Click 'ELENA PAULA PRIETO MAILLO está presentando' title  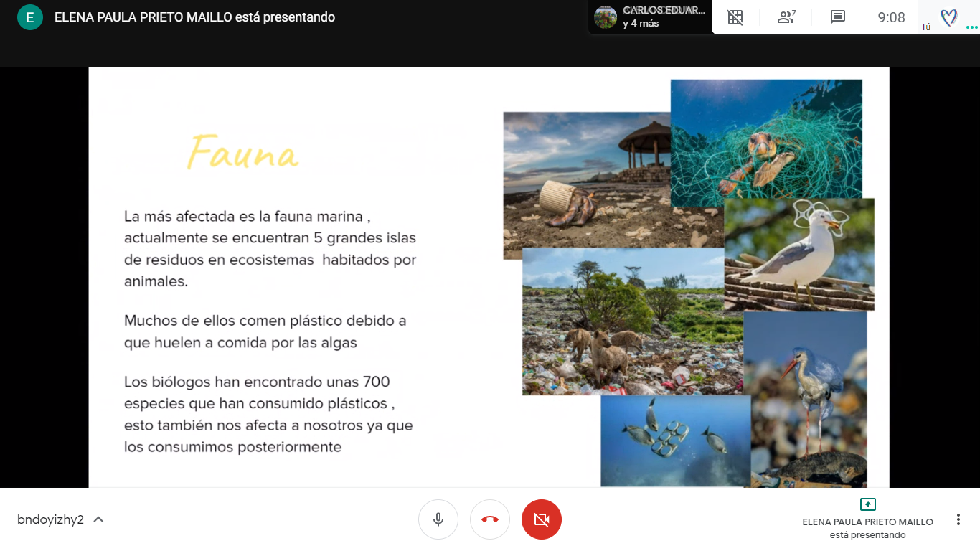pyautogui.click(x=194, y=17)
